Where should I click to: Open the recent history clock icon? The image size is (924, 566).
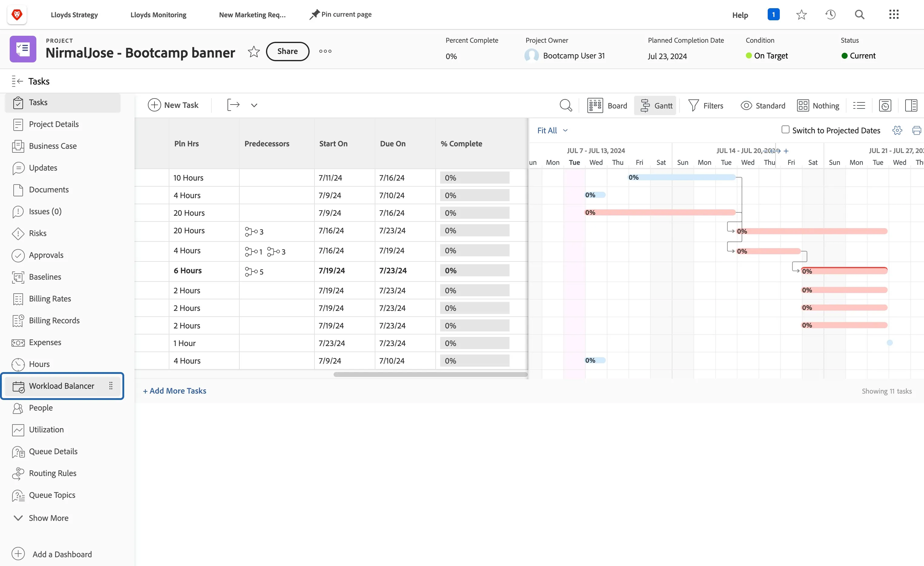point(830,15)
